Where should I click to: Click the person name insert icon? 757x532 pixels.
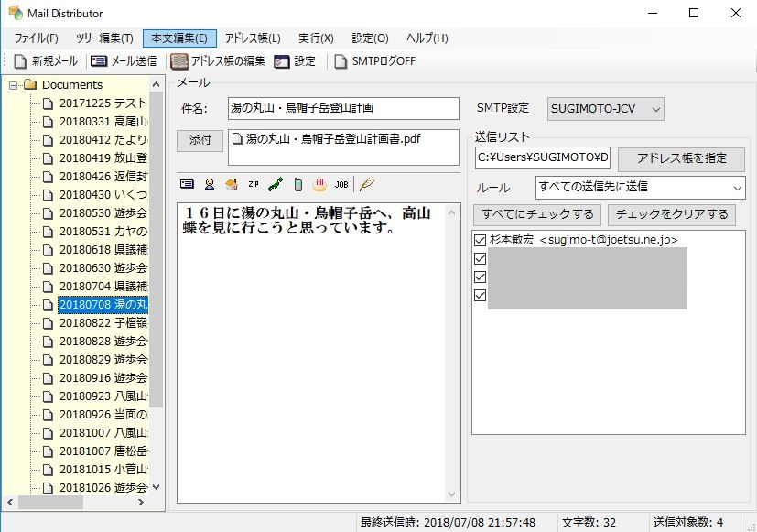click(210, 184)
